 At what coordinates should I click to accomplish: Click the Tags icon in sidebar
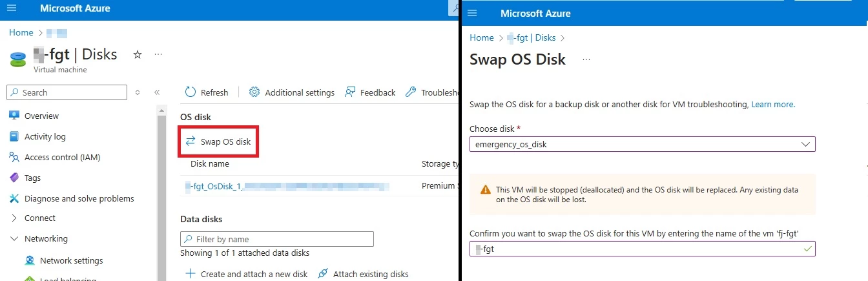14,178
